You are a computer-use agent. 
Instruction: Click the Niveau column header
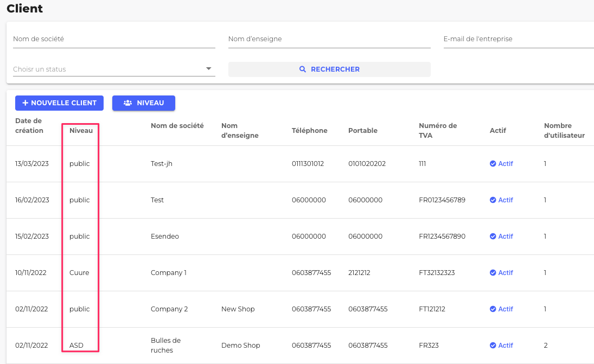(81, 130)
